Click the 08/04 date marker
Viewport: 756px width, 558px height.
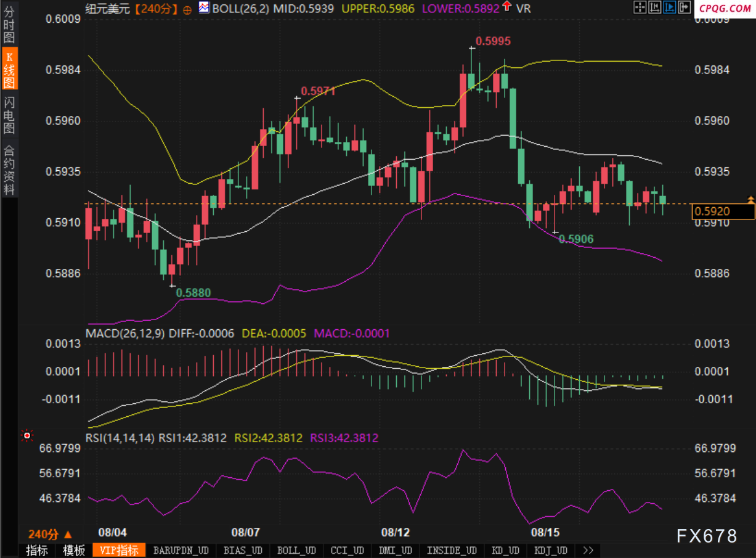click(112, 531)
